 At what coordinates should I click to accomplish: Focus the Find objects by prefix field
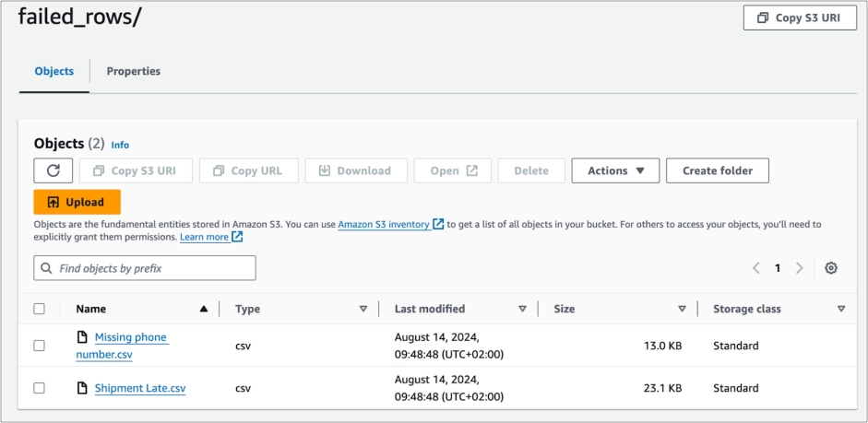click(x=145, y=268)
